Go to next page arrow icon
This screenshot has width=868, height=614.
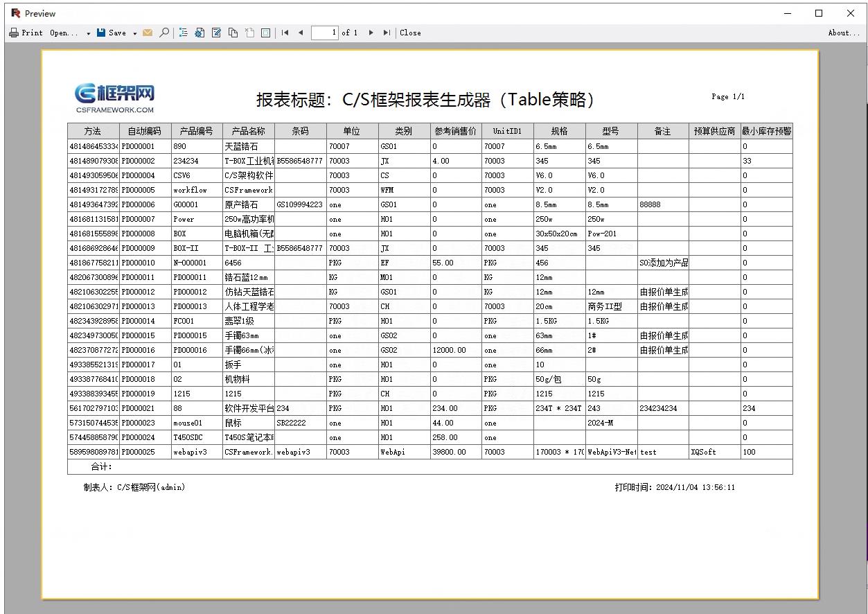(371, 33)
